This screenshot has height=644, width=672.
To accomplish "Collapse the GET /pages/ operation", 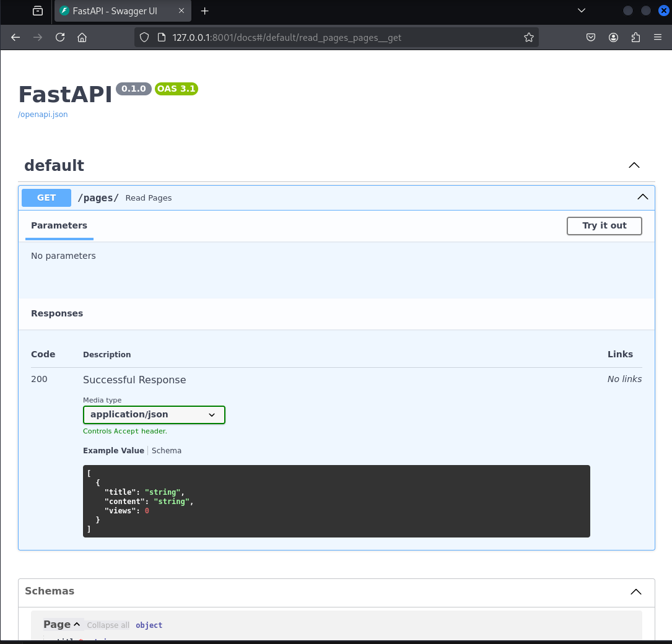I will [642, 197].
